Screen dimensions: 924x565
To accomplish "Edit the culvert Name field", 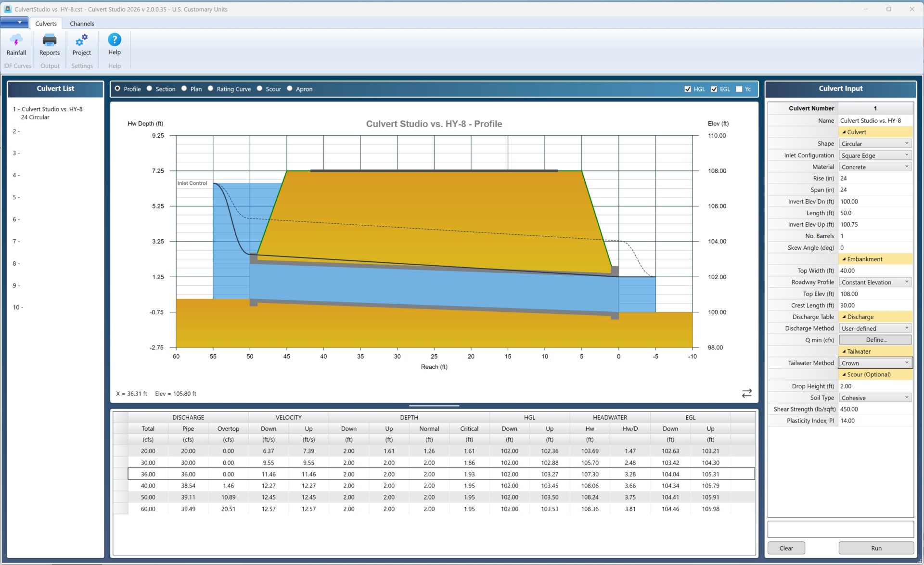I will click(x=876, y=120).
